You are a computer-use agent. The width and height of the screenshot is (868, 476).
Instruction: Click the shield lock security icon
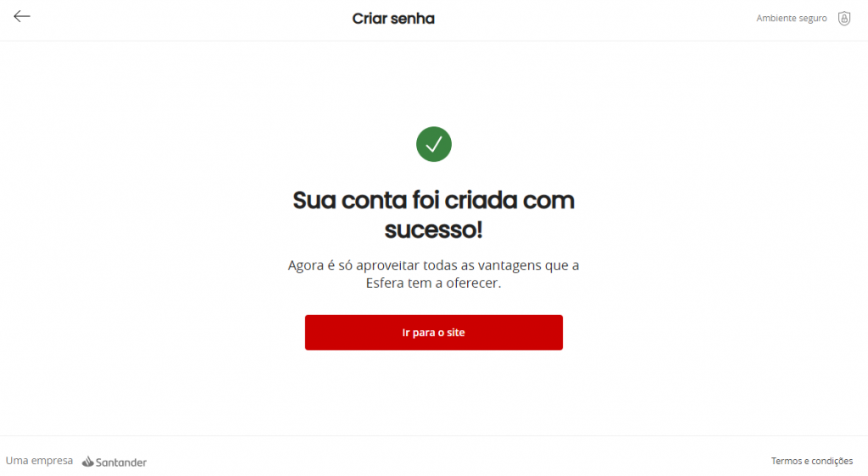point(843,19)
